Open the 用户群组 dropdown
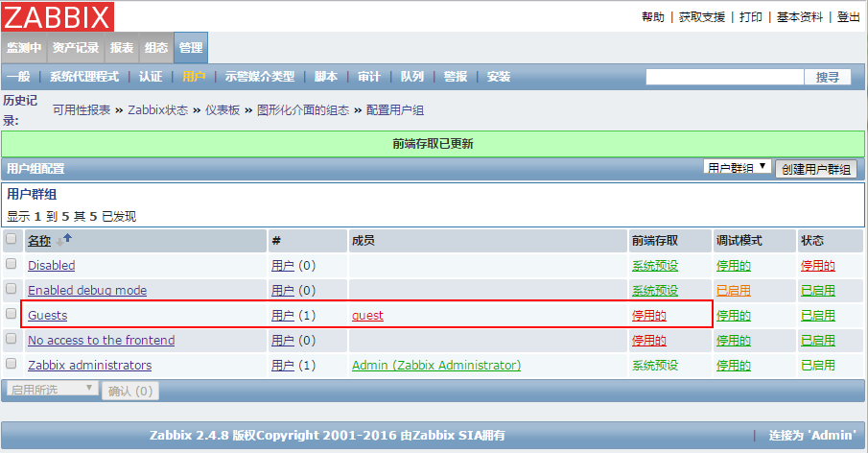 pos(738,167)
